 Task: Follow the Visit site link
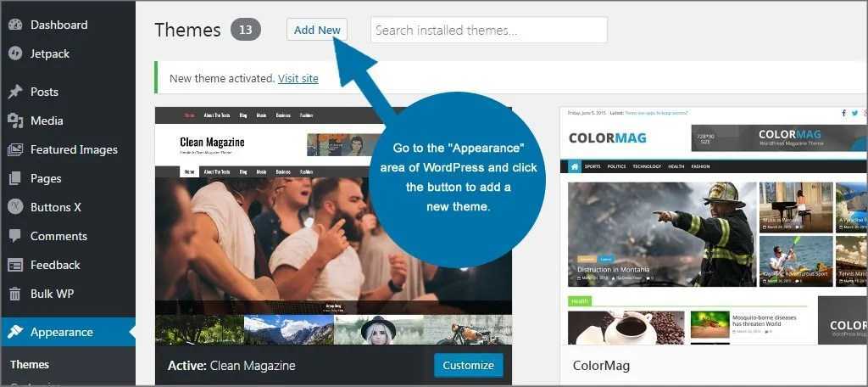tap(298, 79)
